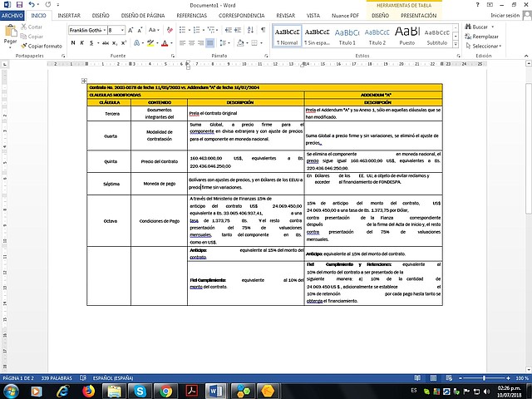Switch to read mode view icon
532x399 pixels.
tap(417, 378)
